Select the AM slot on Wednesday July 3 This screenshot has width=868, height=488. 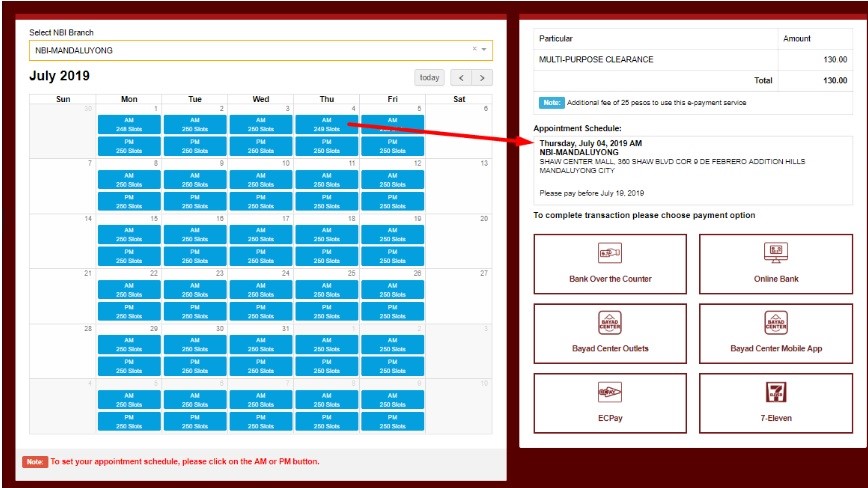pyautogui.click(x=261, y=124)
